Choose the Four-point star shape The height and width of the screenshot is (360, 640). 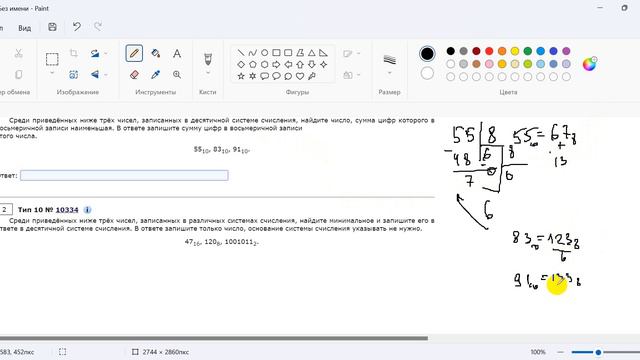pyautogui.click(x=323, y=64)
